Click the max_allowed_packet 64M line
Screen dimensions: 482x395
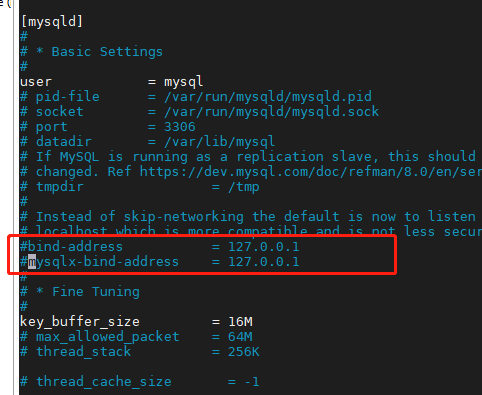click(136, 337)
